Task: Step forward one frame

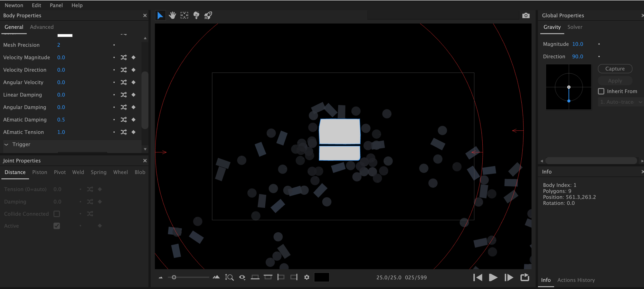Action: pos(509,277)
